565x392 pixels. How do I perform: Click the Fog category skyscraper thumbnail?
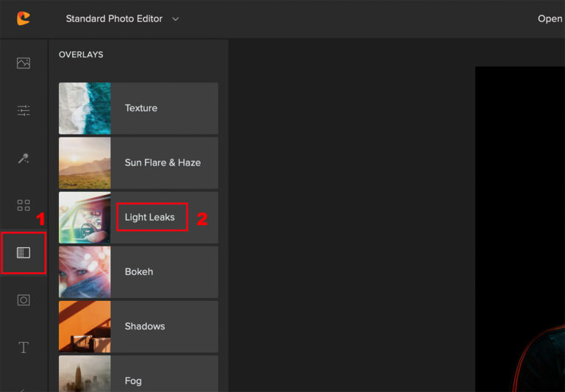tap(85, 374)
